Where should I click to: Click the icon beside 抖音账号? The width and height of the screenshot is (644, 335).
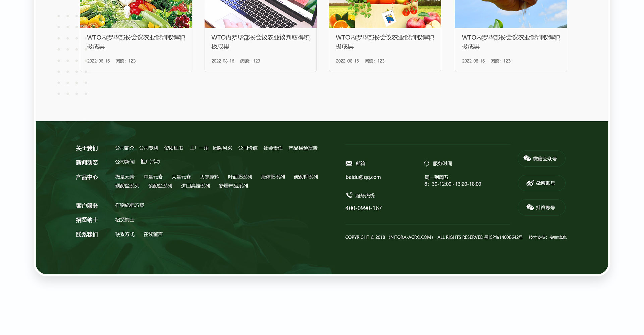click(530, 207)
